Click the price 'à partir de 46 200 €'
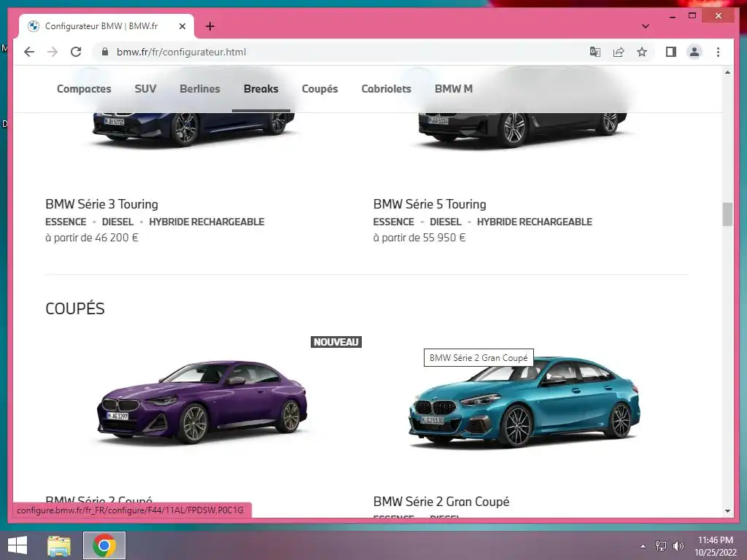 (x=92, y=238)
